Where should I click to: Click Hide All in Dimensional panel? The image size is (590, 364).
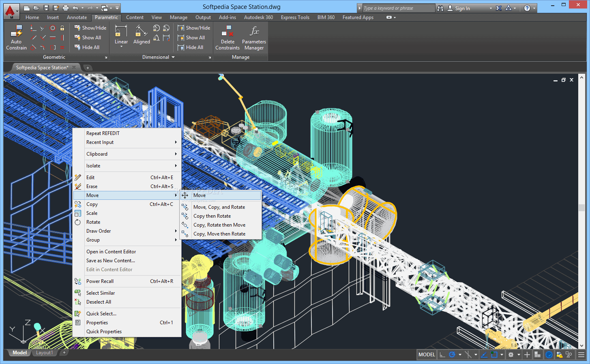point(194,47)
